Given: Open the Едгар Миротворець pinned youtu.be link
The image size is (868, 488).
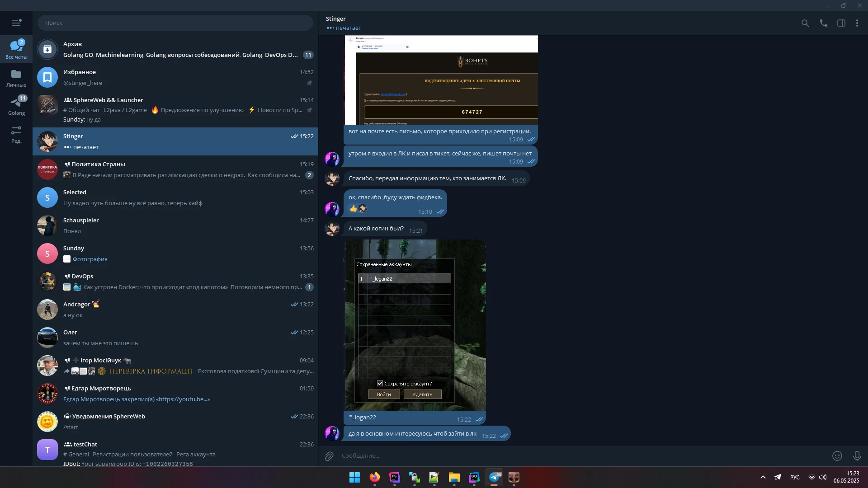Looking at the screenshot, I should pyautogui.click(x=183, y=399).
